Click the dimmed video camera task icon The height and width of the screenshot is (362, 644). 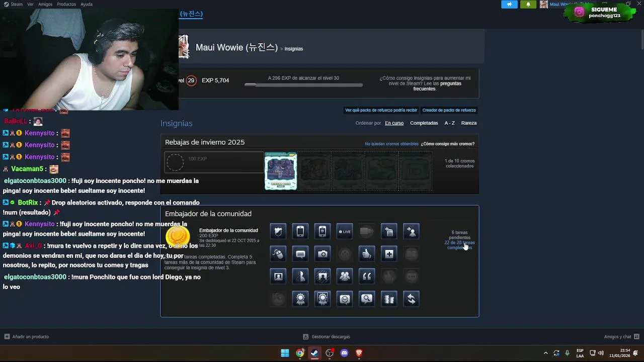tap(367, 232)
